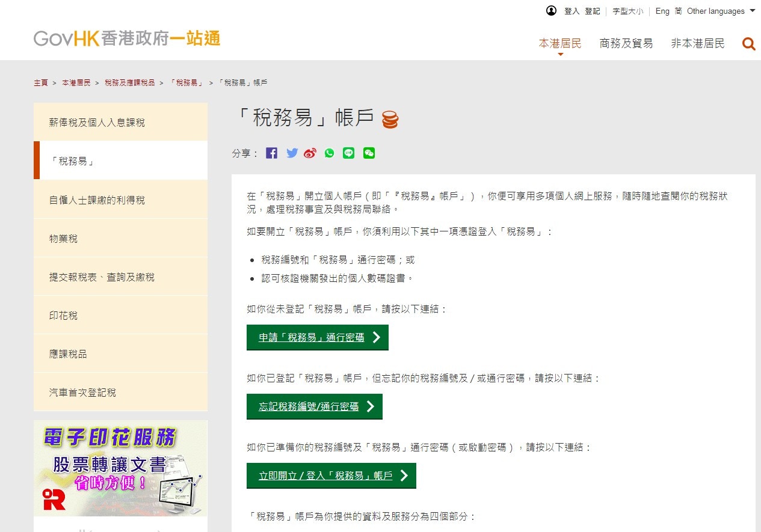Open 薪俸稅及個人入息課稅 from the sidebar

120,121
